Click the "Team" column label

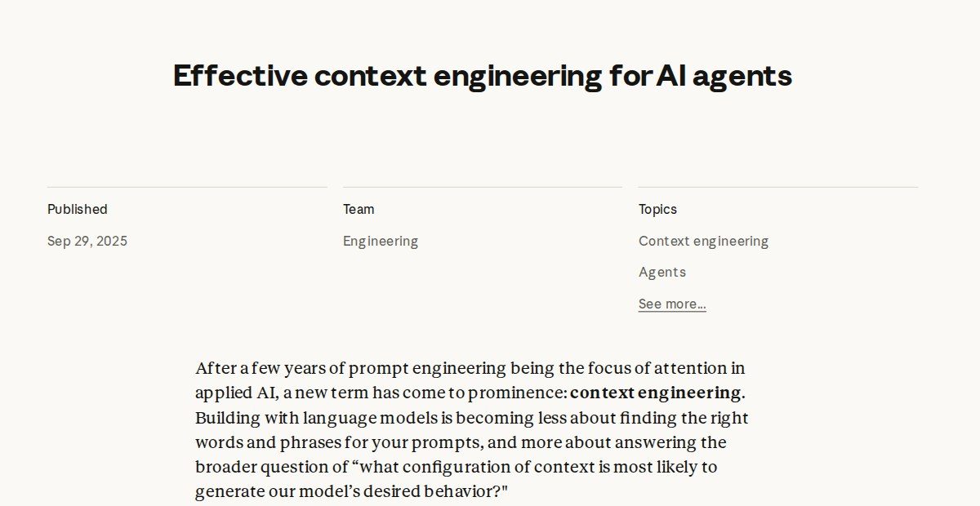tap(359, 209)
